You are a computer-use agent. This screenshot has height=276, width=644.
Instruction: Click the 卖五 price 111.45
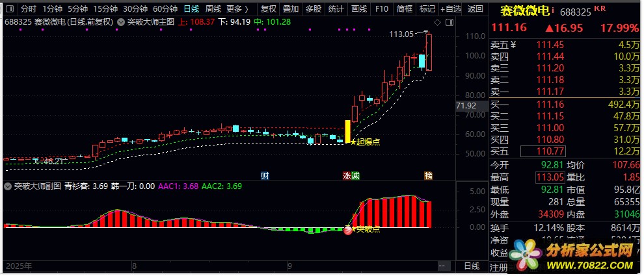pos(550,45)
